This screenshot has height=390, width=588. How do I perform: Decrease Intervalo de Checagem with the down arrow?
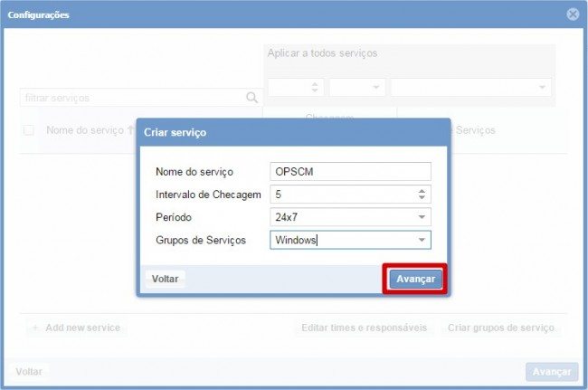coord(422,197)
